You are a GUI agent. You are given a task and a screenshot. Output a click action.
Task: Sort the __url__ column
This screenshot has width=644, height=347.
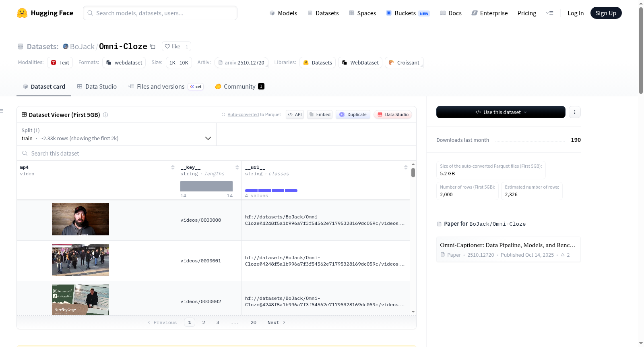tap(406, 167)
